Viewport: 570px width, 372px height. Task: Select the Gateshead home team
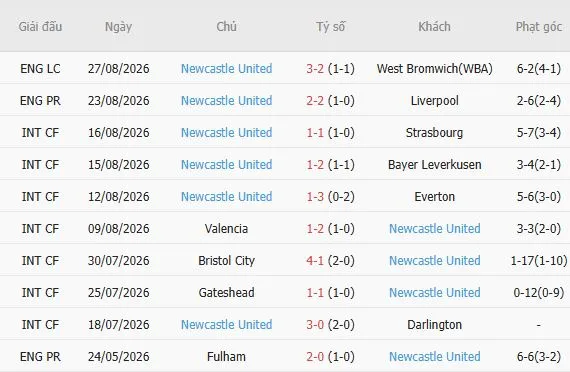pyautogui.click(x=226, y=292)
